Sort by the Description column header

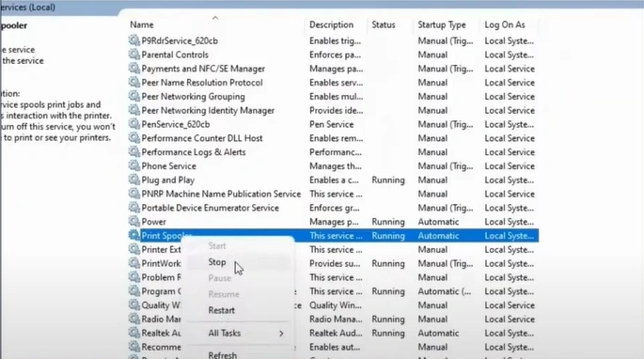(x=331, y=24)
